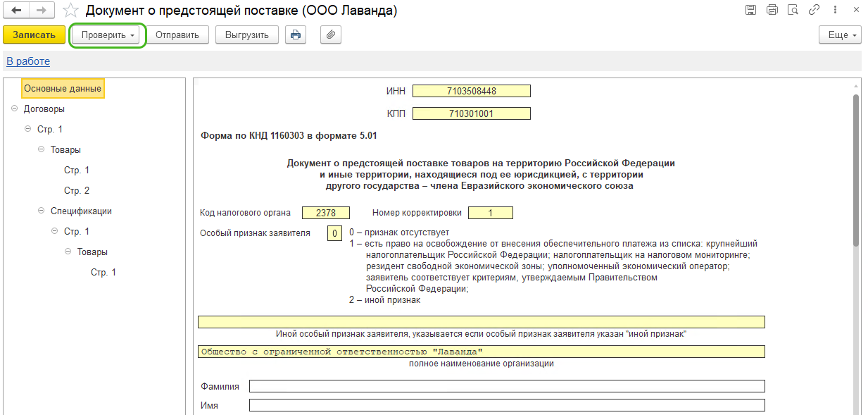868x415 pixels.
Task: Click the save diskette icon in title bar
Action: click(750, 10)
